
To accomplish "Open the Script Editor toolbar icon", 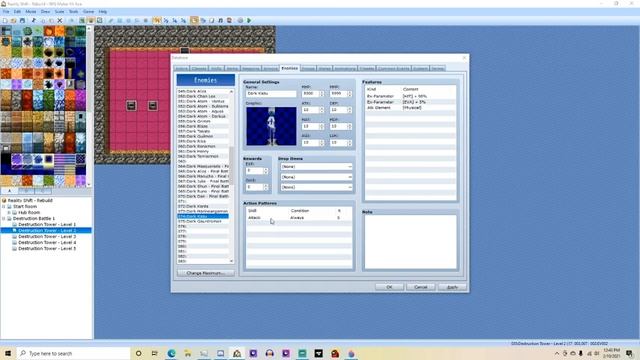I will click(x=211, y=20).
